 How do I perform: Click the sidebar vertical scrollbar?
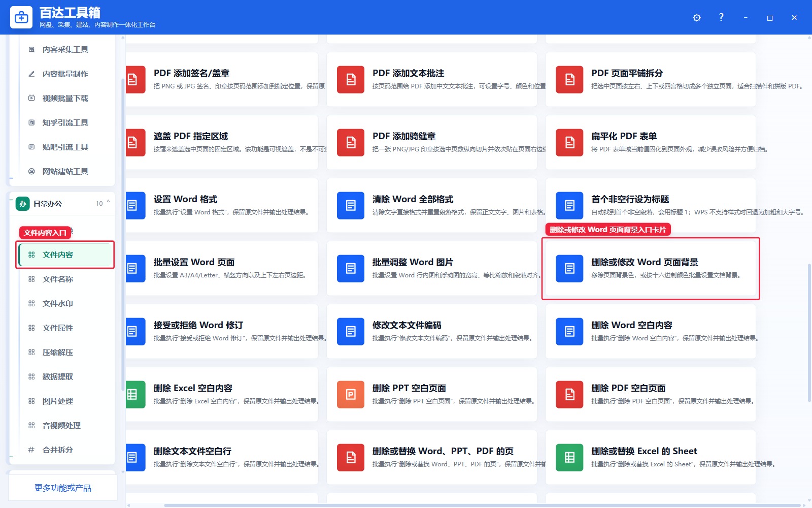[122, 234]
